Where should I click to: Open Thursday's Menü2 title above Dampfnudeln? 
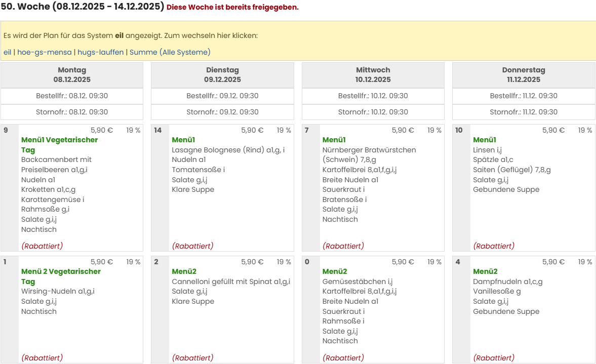tap(485, 271)
